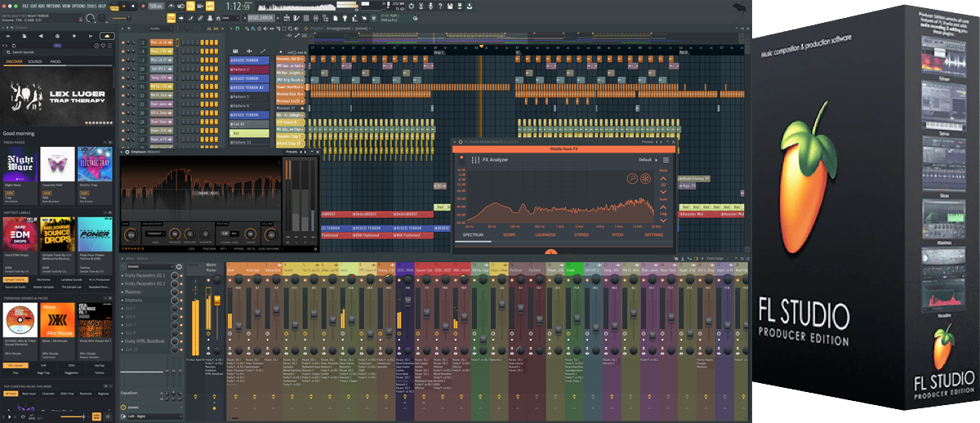Screen dimensions: 980x423
Task: Select Pattern 5 in the pattern picker
Action: click(249, 96)
